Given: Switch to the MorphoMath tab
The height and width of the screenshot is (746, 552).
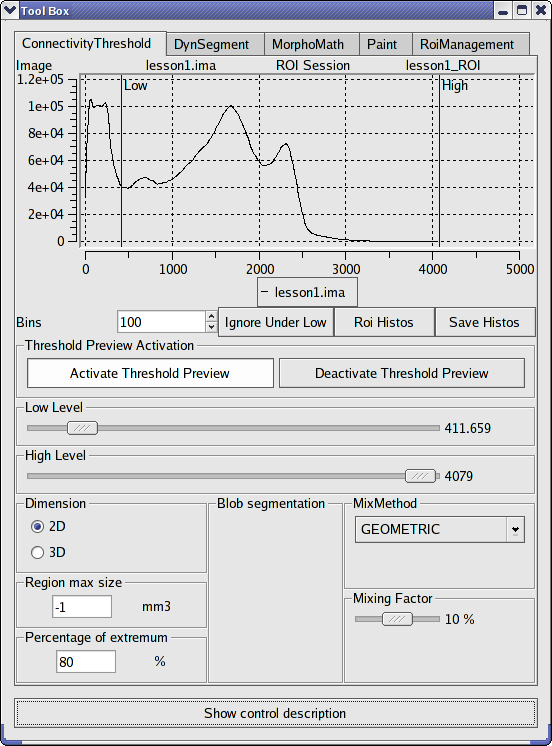Looking at the screenshot, I should point(308,45).
